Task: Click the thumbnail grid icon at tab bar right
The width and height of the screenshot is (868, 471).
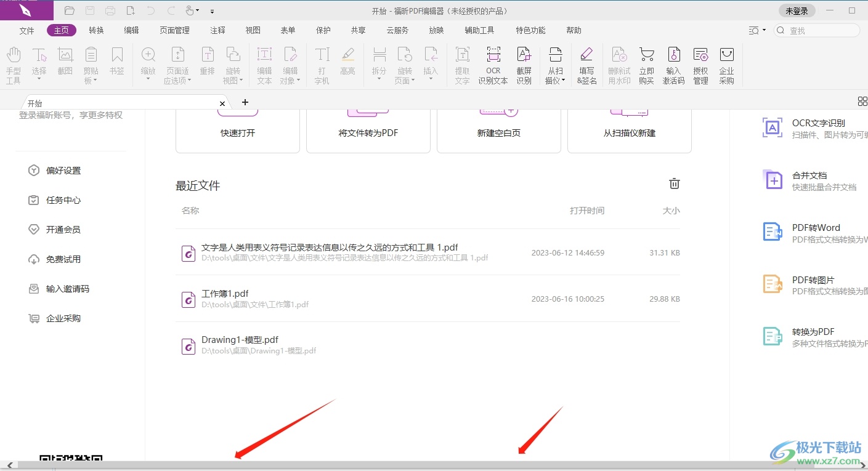Action: pos(862,102)
